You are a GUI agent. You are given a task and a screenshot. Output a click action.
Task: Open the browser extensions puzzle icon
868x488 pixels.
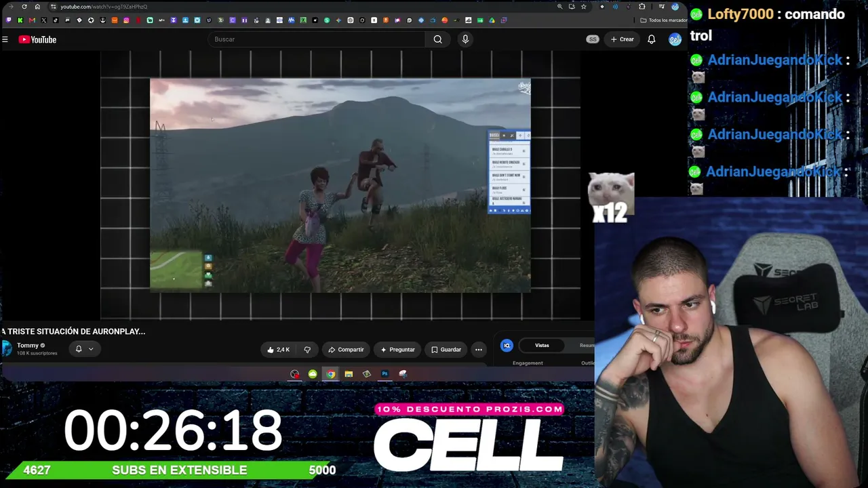[642, 7]
